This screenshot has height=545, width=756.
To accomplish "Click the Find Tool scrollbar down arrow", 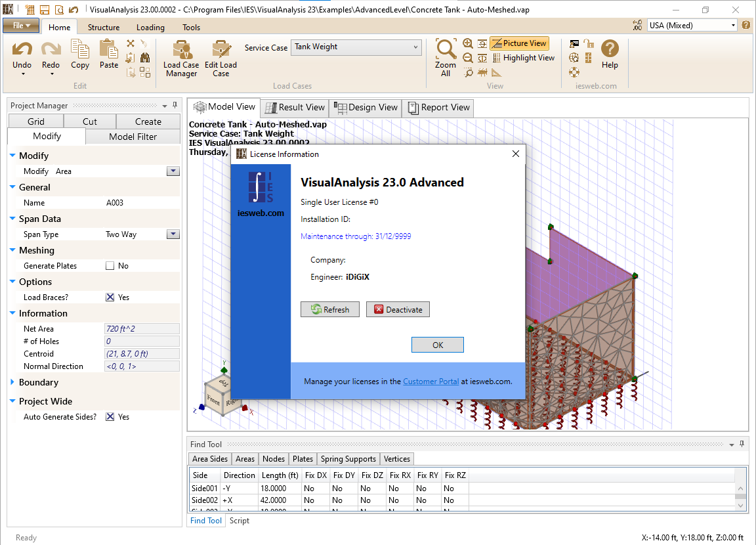I will [740, 506].
